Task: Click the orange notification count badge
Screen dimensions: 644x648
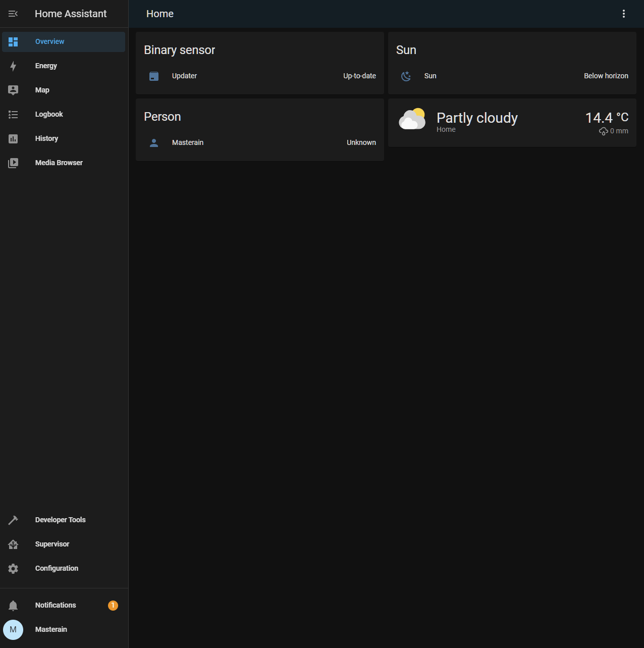Action: pos(113,605)
